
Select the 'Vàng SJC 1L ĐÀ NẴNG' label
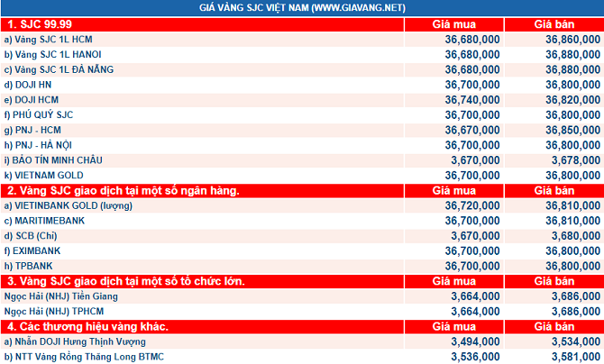pyautogui.click(x=59, y=69)
